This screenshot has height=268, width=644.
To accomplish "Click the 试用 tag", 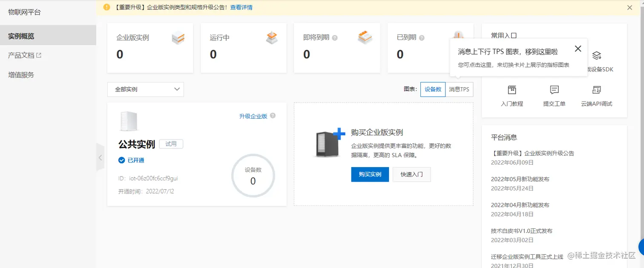I will (171, 144).
